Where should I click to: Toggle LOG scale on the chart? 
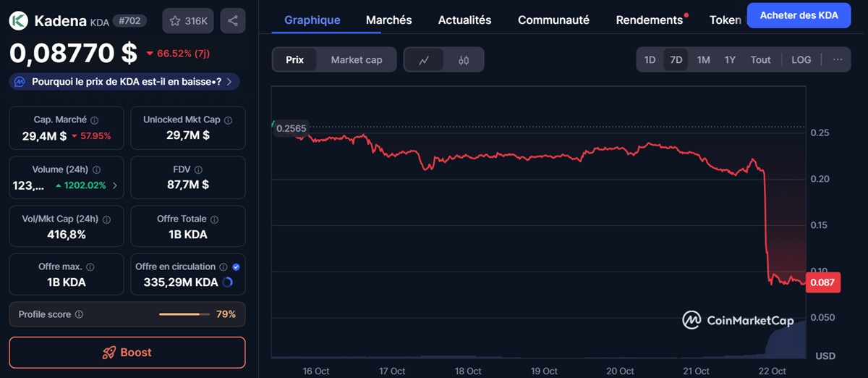coord(801,60)
